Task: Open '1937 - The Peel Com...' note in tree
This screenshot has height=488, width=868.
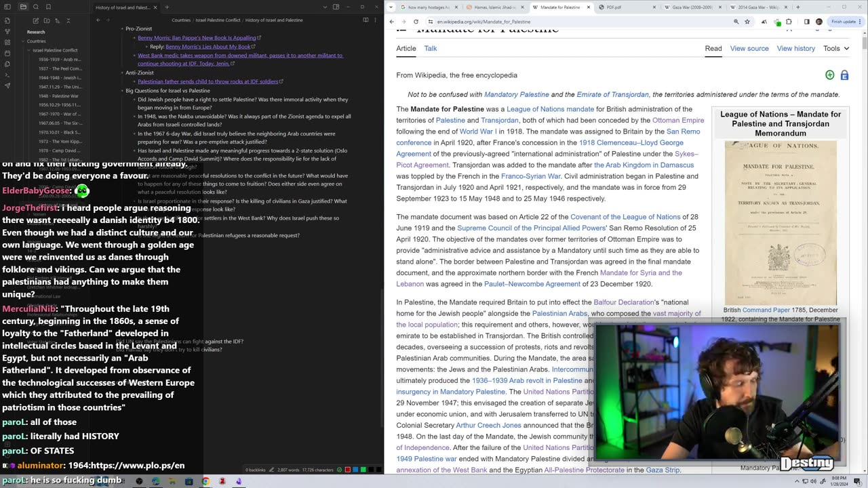Action: [60, 68]
